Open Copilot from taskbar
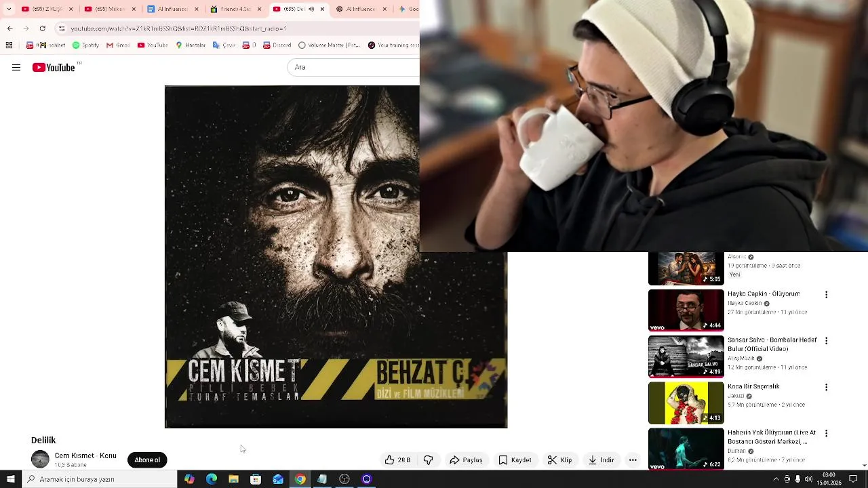This screenshot has width=868, height=488. [x=189, y=479]
